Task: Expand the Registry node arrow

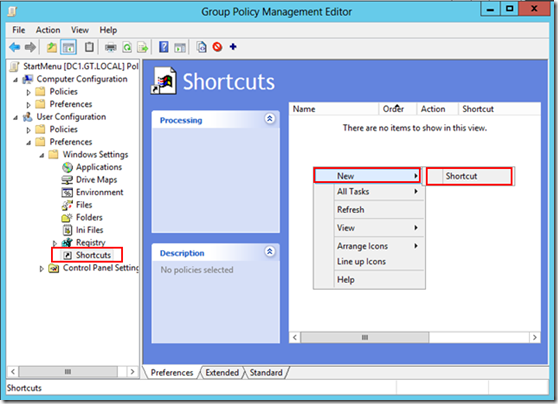Action: [55, 243]
